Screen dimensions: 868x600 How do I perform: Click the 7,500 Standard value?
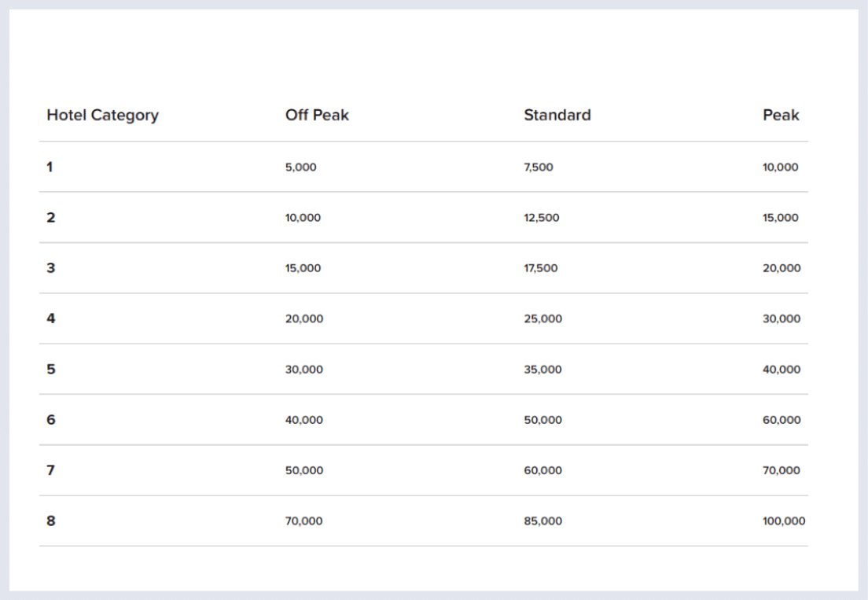point(538,167)
